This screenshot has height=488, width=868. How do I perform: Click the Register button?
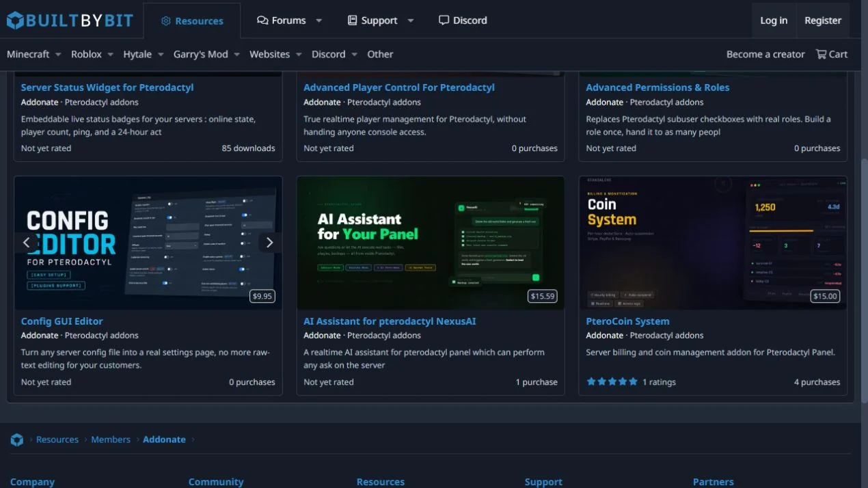[x=823, y=21]
